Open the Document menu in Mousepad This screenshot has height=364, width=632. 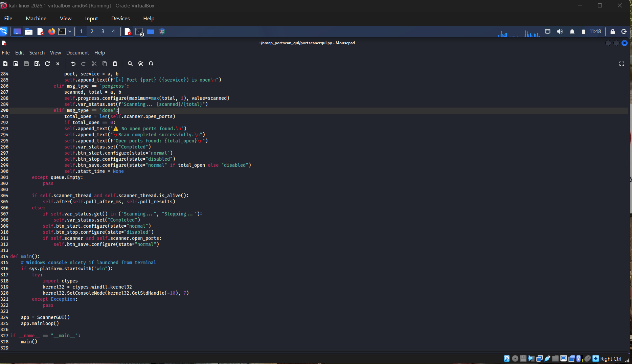77,53
